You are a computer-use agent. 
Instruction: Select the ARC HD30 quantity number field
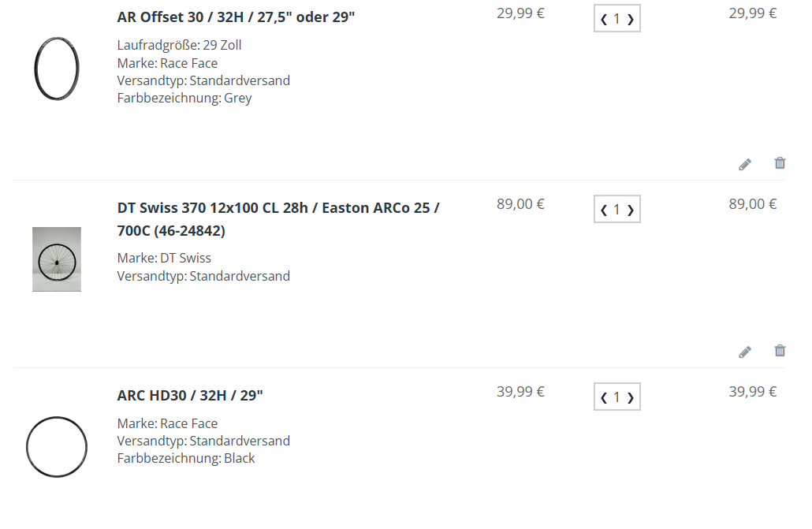click(617, 397)
